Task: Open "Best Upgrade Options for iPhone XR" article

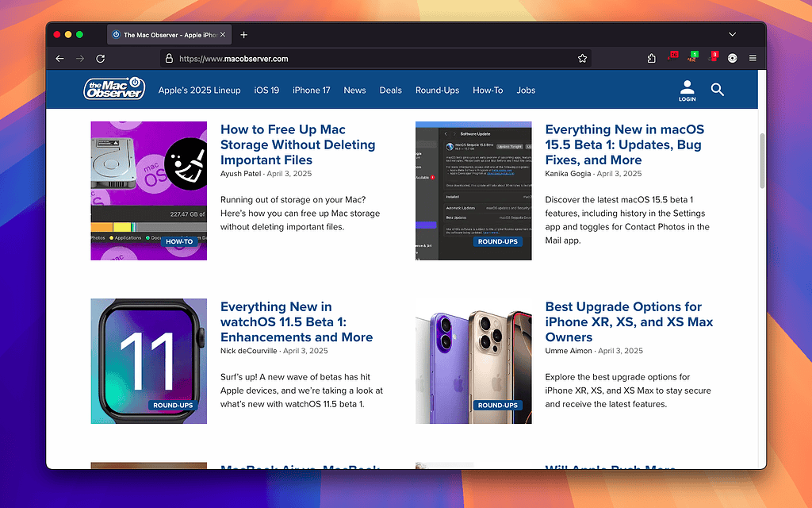Action: click(x=629, y=321)
